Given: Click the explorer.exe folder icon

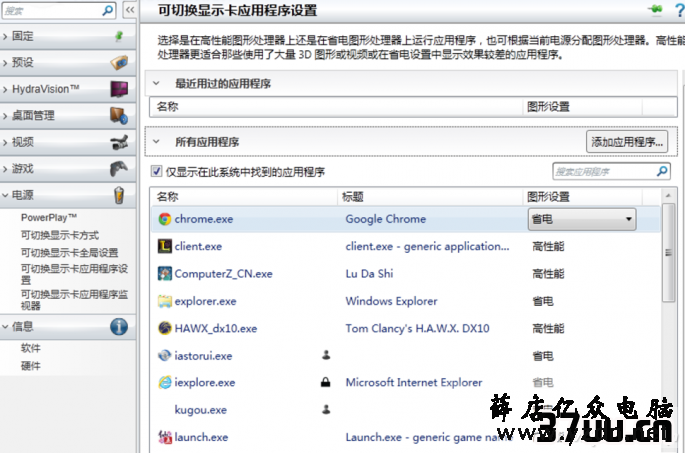Looking at the screenshot, I should [x=165, y=301].
